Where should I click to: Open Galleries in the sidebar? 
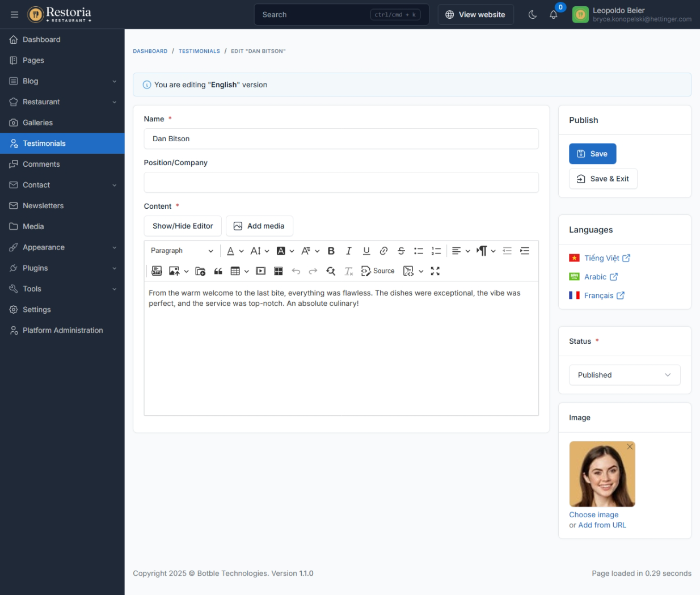tap(37, 123)
